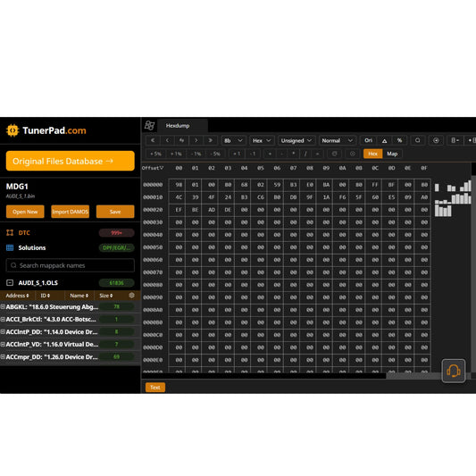Click the delta triangle difference icon
The image size is (476, 476).
coord(384,140)
